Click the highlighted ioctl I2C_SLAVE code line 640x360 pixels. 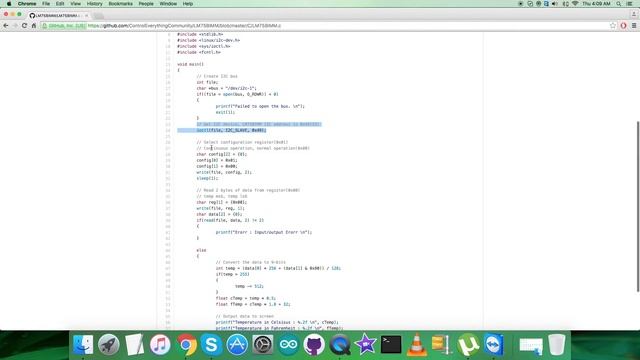coord(231,130)
